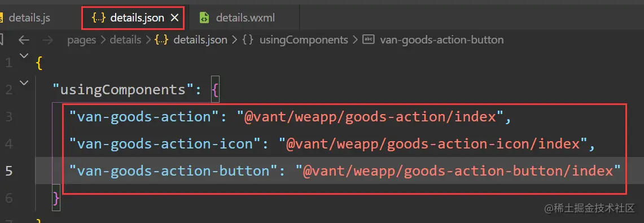644x223 pixels.
Task: Collapse the root object fold arrow on line 1
Action: (x=24, y=55)
